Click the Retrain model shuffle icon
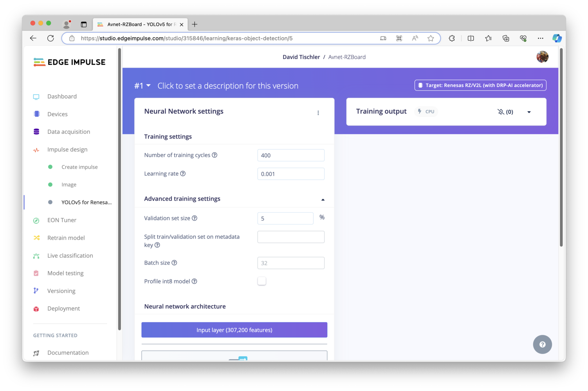The width and height of the screenshot is (588, 391). [x=36, y=238]
